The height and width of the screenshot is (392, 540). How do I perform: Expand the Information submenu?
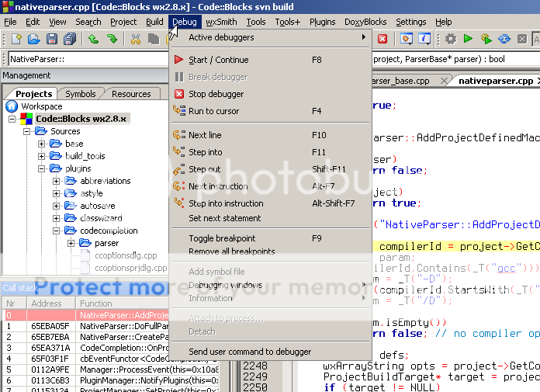coord(271,298)
